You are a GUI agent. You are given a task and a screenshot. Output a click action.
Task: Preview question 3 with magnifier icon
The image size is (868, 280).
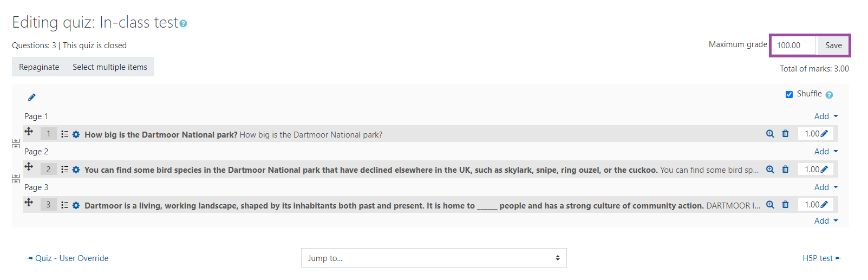tap(770, 205)
